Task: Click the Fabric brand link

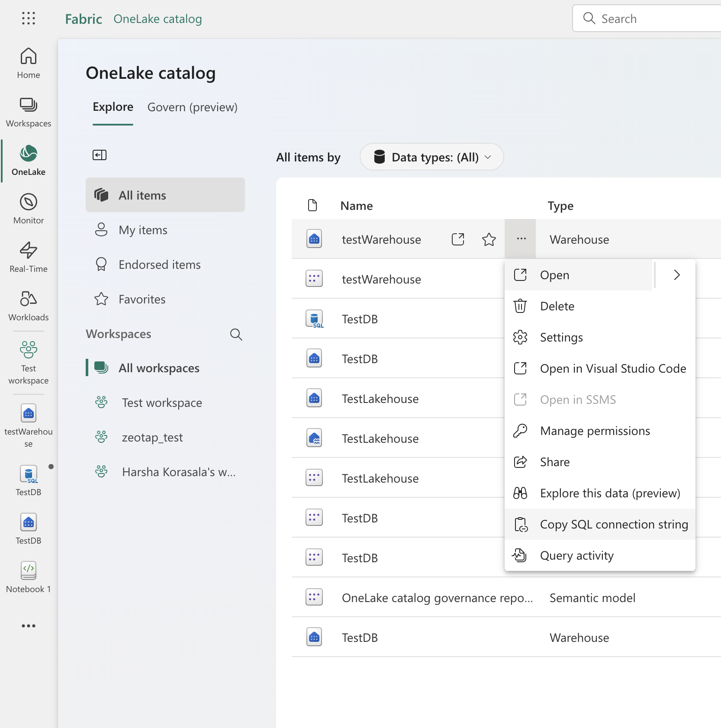Action: coord(84,19)
